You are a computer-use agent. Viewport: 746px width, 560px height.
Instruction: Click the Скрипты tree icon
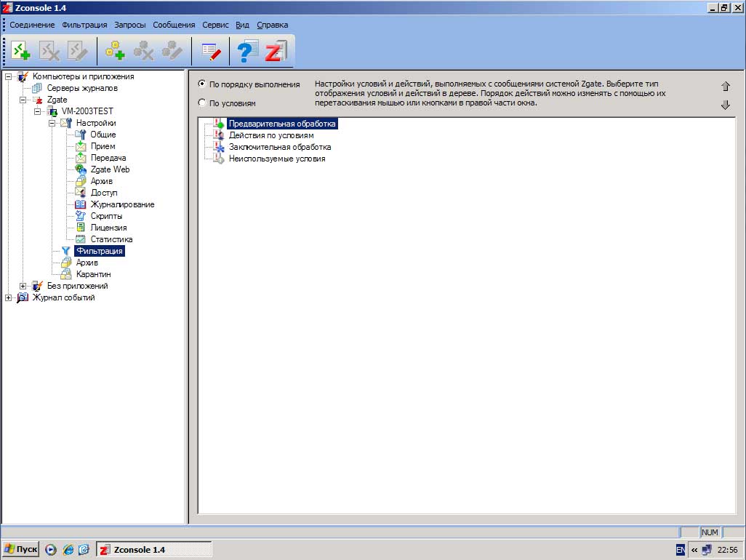81,216
